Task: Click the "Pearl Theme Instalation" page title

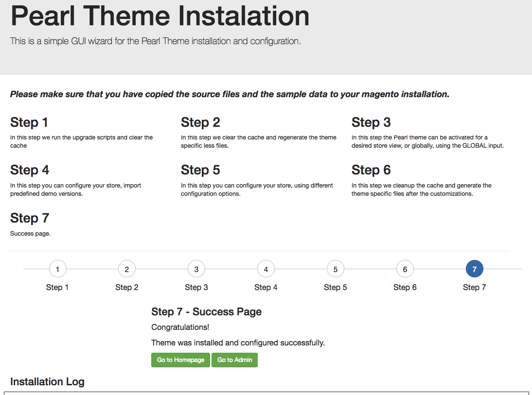Action: pyautogui.click(x=160, y=16)
